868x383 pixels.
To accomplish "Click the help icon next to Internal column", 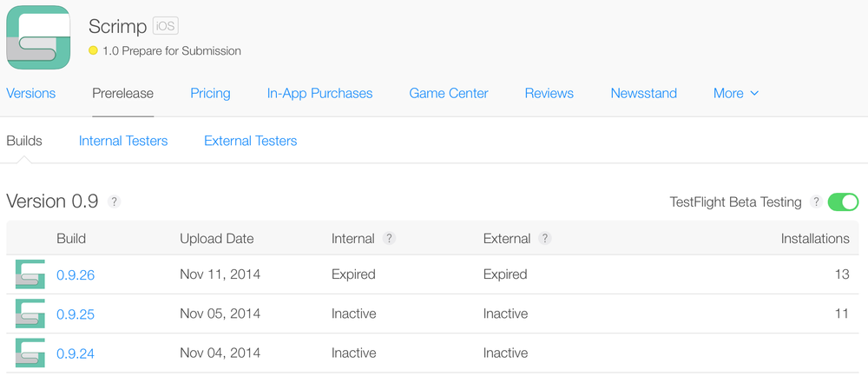I will click(x=389, y=239).
